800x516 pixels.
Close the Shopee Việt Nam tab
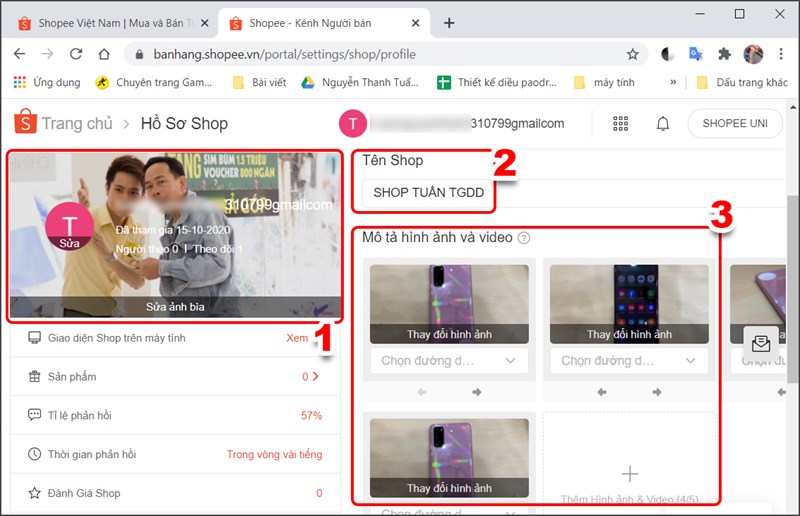click(x=204, y=23)
